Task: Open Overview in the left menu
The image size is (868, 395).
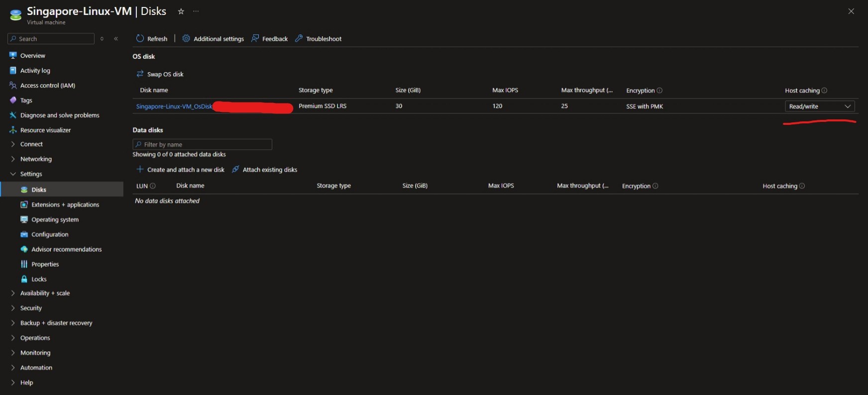Action: click(x=32, y=56)
